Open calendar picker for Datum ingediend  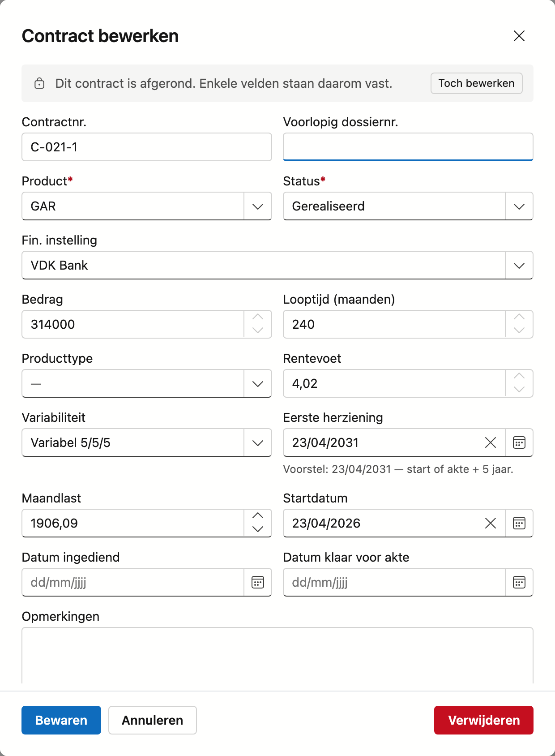(x=258, y=582)
